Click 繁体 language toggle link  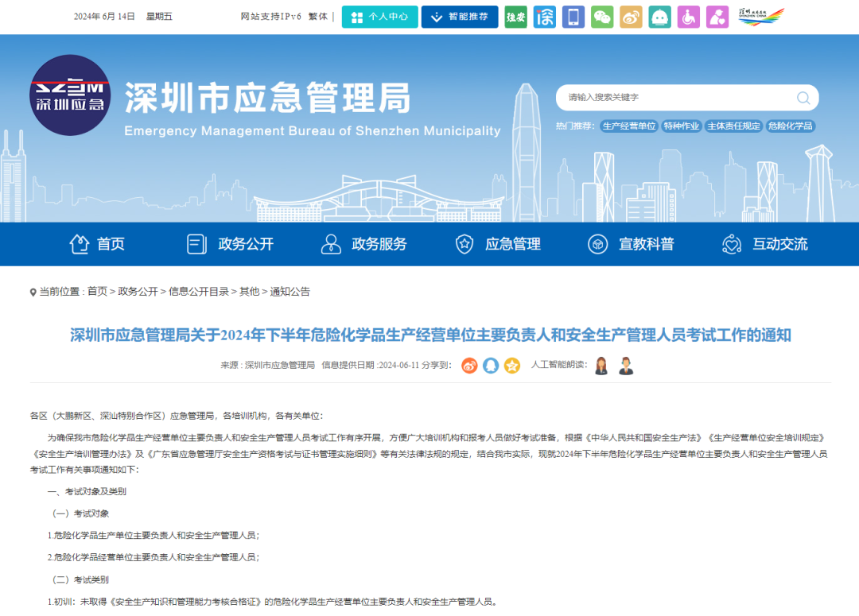tap(317, 17)
